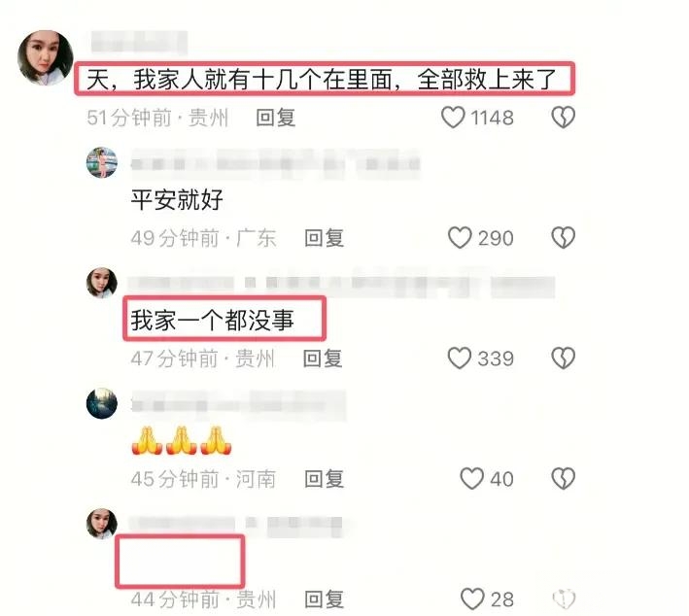Like the 平安就好 reply
Screen dimensions: 689x616
(x=460, y=238)
